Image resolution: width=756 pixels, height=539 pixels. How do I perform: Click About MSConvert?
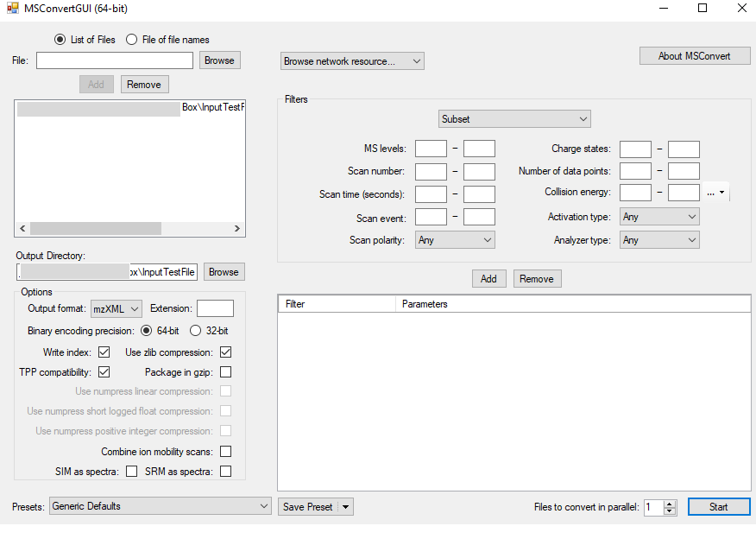click(x=694, y=55)
